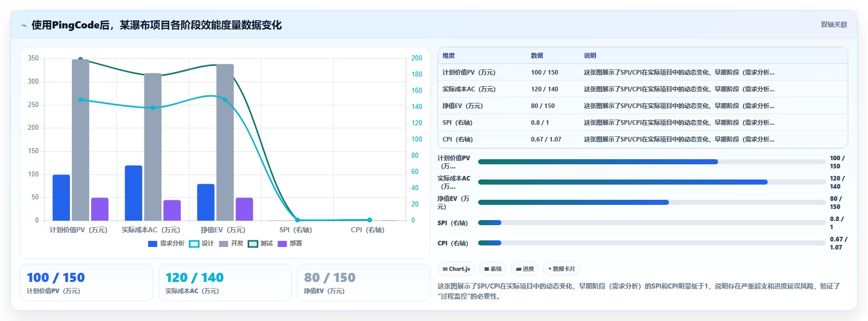
Task: Open the 100 / 150 计划价值PV stat card
Action: [86, 282]
